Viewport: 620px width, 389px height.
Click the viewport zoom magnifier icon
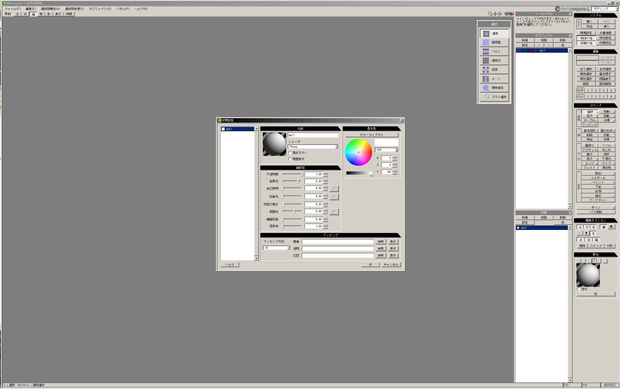490,14
